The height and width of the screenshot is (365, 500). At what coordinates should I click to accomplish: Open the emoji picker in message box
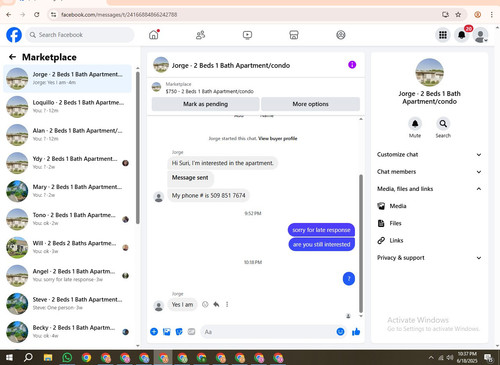coord(340,331)
